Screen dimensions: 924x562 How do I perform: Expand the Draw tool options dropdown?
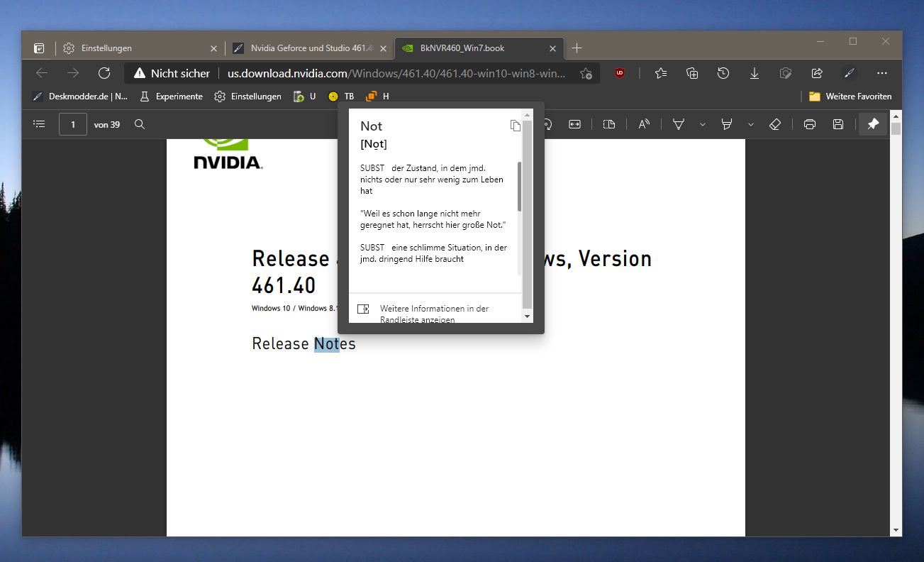coord(702,124)
